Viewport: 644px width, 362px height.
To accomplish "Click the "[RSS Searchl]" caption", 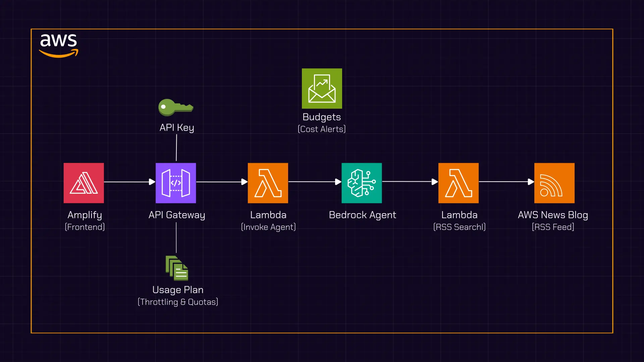I will (x=460, y=227).
